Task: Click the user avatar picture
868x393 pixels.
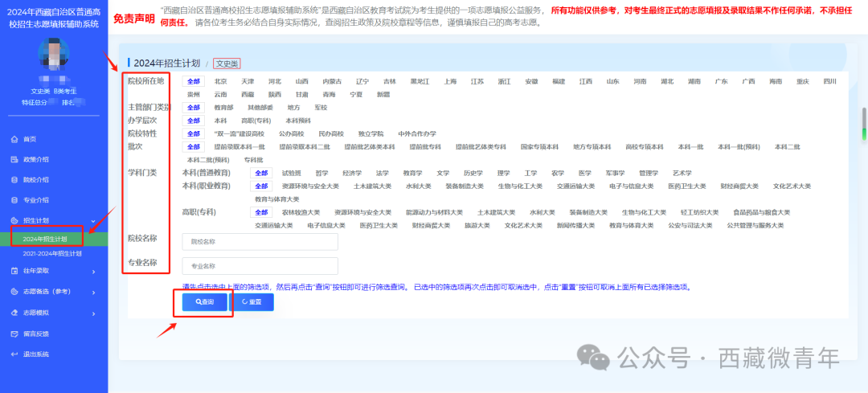Action: click(53, 53)
